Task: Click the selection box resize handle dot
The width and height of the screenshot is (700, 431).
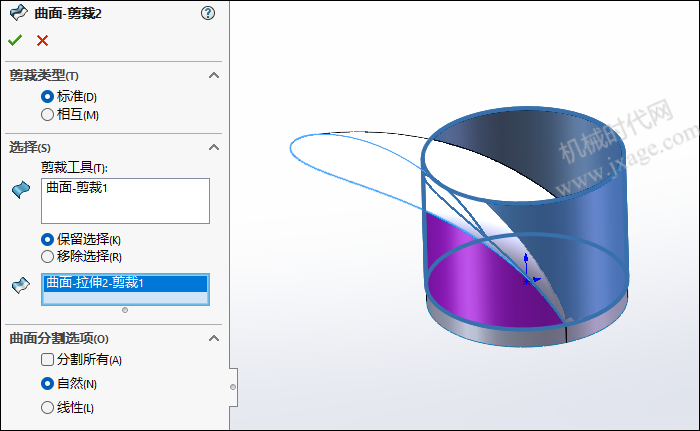Action: pos(125,310)
